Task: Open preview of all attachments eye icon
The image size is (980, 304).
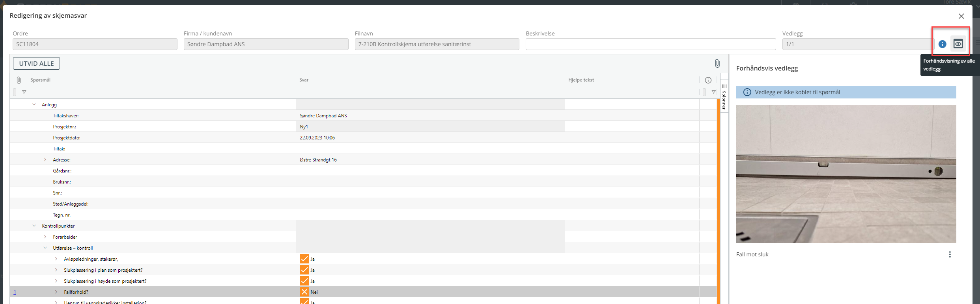Action: tap(958, 44)
